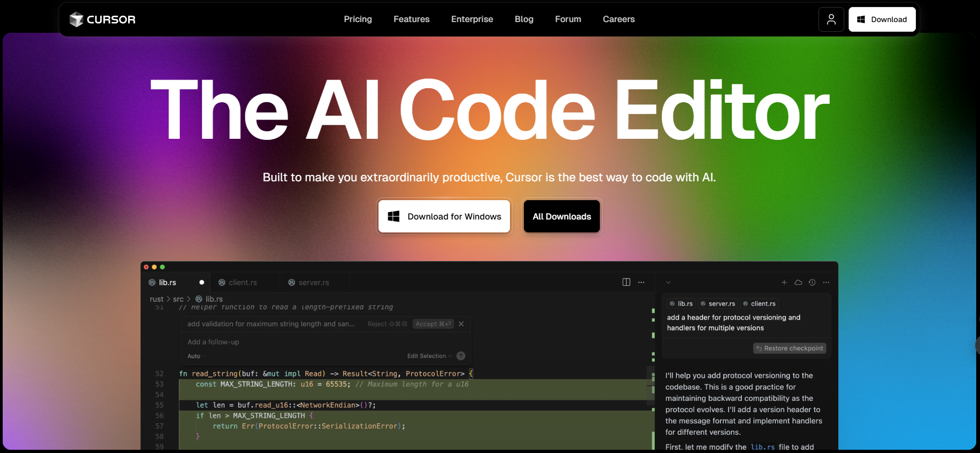Open the user account icon button
This screenshot has height=453, width=980.
click(x=831, y=19)
